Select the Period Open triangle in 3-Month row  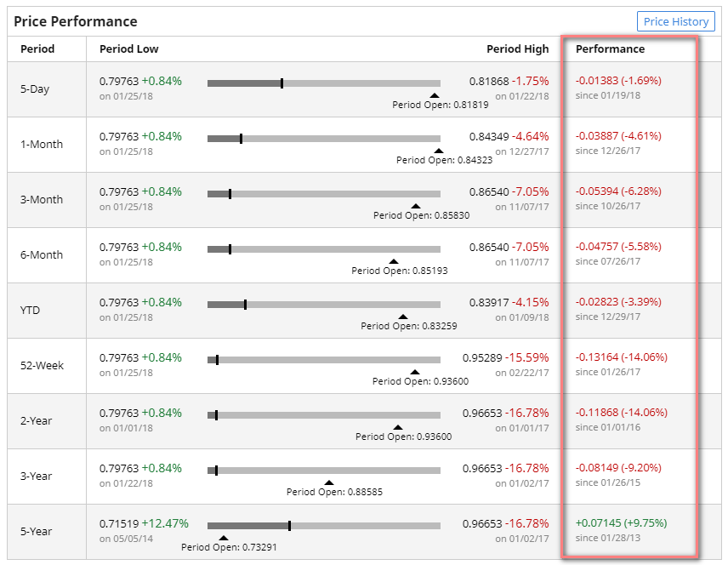click(x=416, y=206)
